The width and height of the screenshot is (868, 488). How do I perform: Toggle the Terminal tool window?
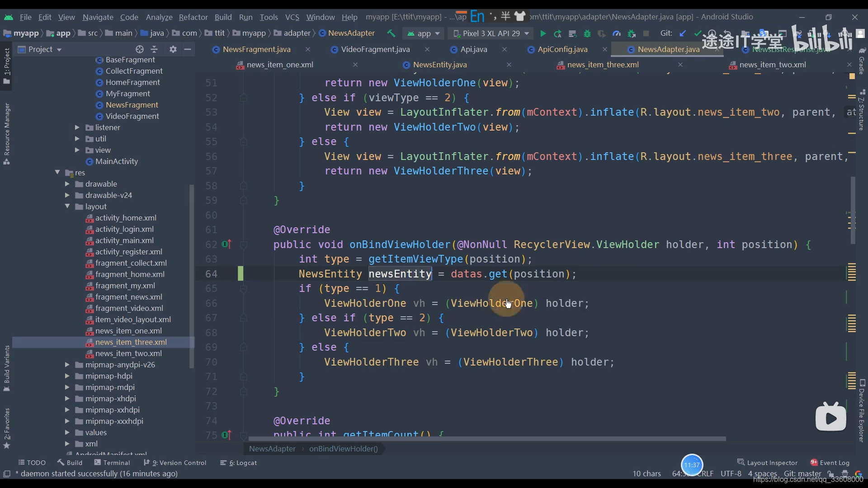pyautogui.click(x=112, y=463)
